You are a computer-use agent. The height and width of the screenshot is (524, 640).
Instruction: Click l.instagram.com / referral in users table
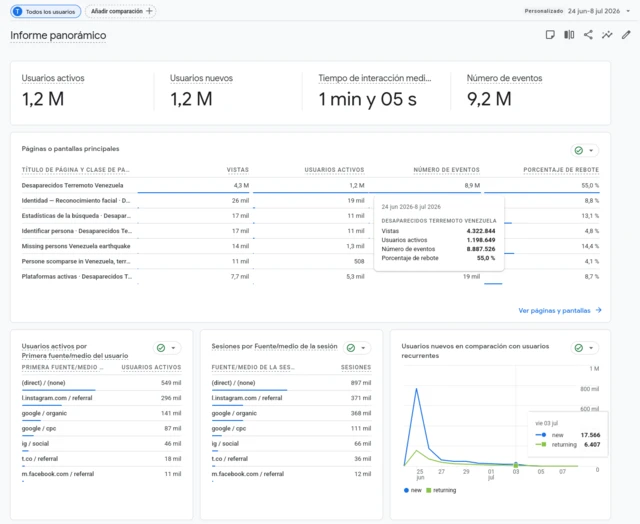[x=57, y=398]
